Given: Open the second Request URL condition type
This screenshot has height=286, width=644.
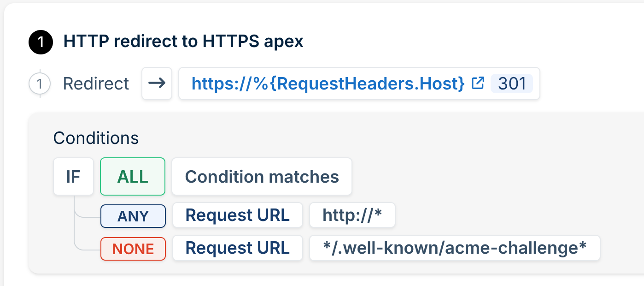Looking at the screenshot, I should coord(238,248).
